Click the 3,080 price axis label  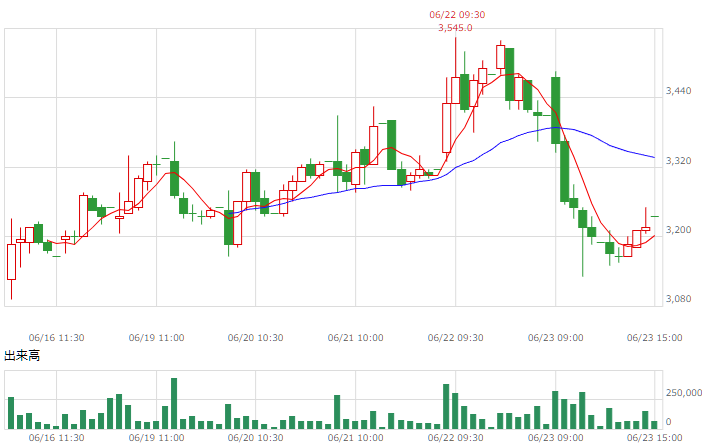click(x=678, y=299)
